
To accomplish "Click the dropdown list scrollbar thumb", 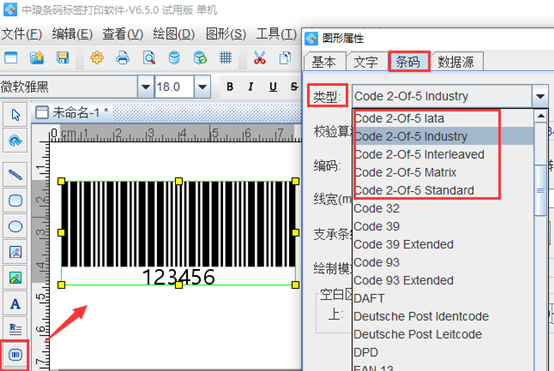I will point(541,190).
